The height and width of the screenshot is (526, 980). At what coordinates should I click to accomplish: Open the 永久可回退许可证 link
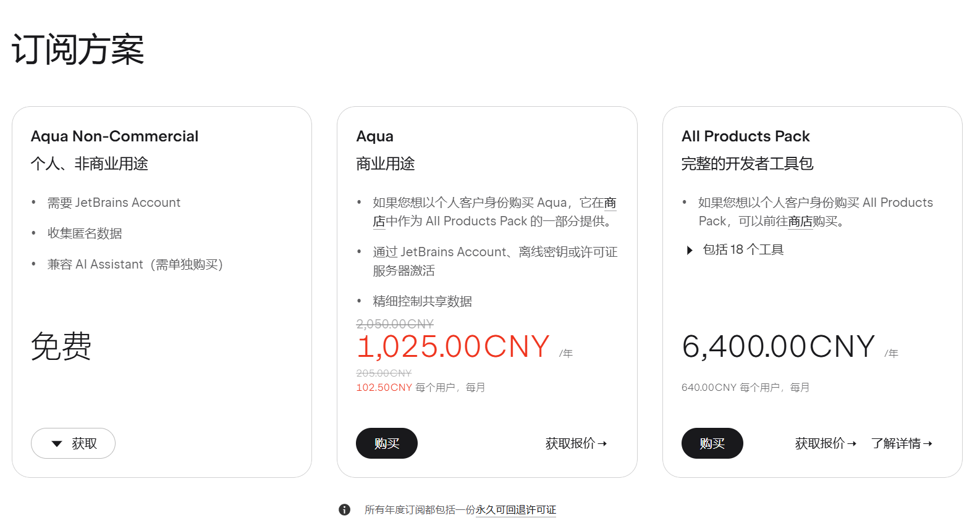coord(516,509)
